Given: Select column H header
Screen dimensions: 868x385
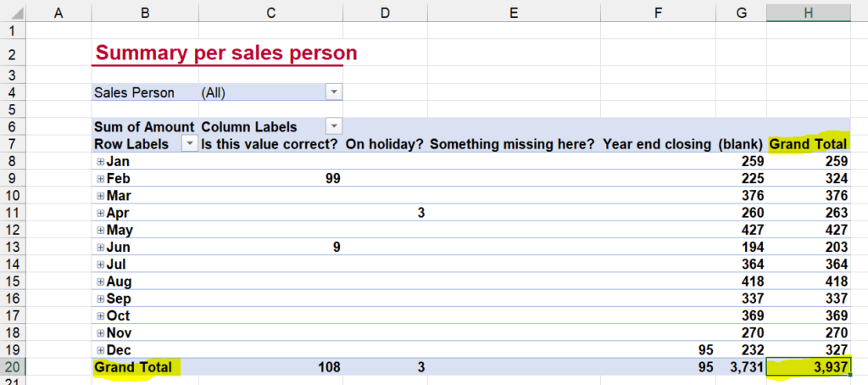Looking at the screenshot, I should [809, 13].
